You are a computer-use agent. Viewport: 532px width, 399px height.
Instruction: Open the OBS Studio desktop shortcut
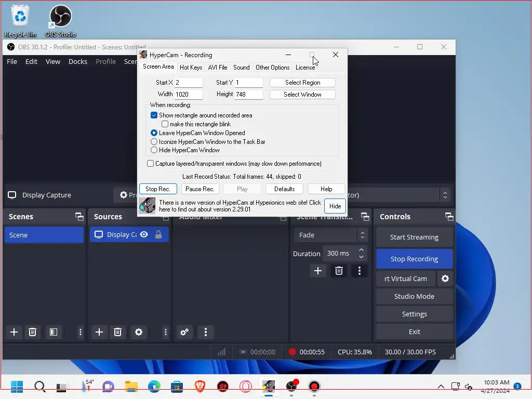60,21
